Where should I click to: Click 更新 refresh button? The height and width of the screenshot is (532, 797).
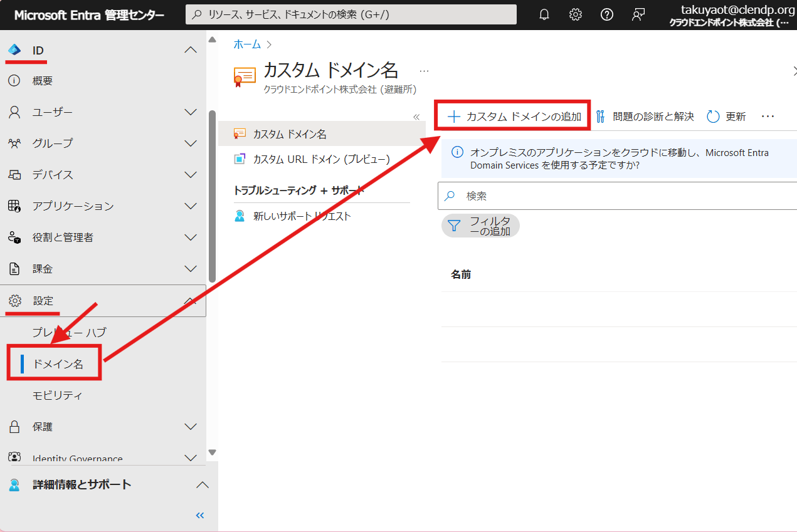(726, 117)
